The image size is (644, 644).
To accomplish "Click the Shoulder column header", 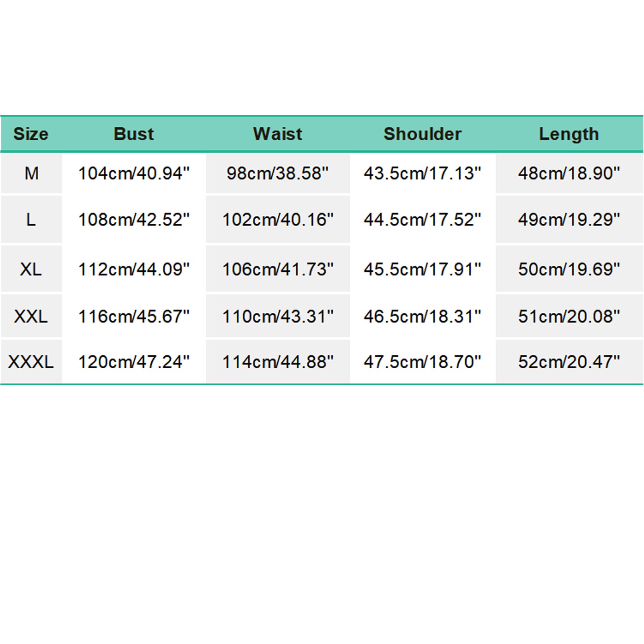I will tap(422, 134).
